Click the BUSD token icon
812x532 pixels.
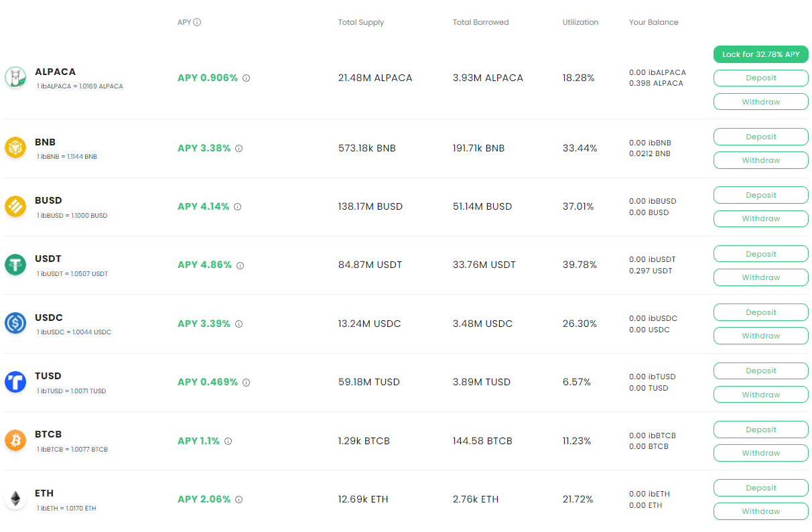(x=15, y=206)
